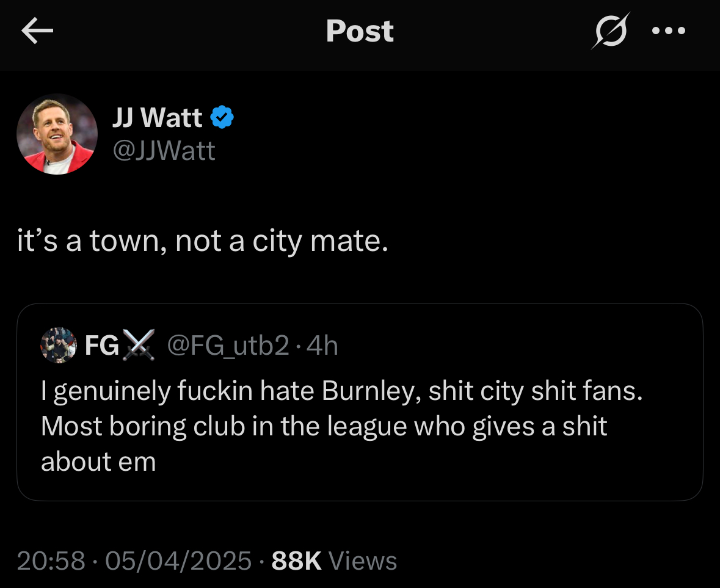This screenshot has height=588, width=720.
Task: Select the @JJWatt handle
Action: point(164,150)
